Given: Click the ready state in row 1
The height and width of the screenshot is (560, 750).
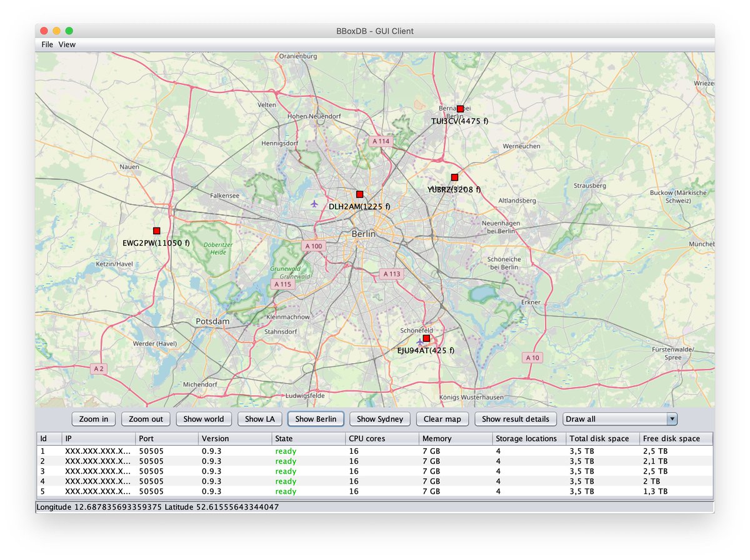Looking at the screenshot, I should [286, 451].
